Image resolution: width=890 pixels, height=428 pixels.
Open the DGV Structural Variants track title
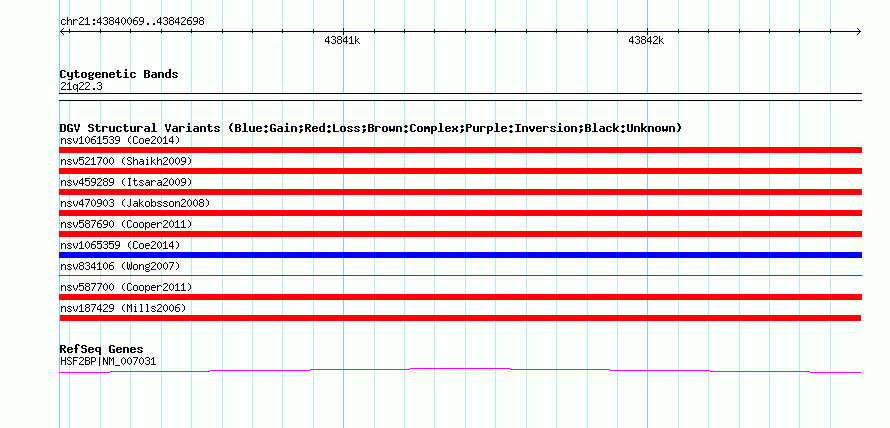click(371, 128)
